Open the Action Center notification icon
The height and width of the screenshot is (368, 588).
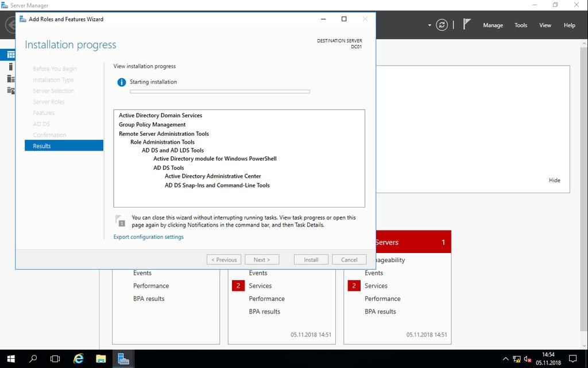coord(572,359)
